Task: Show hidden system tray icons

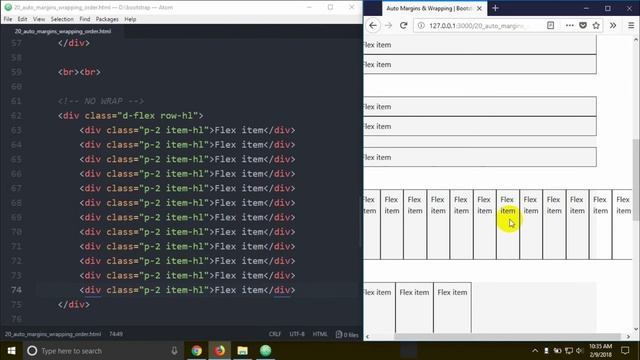Action: [535, 351]
